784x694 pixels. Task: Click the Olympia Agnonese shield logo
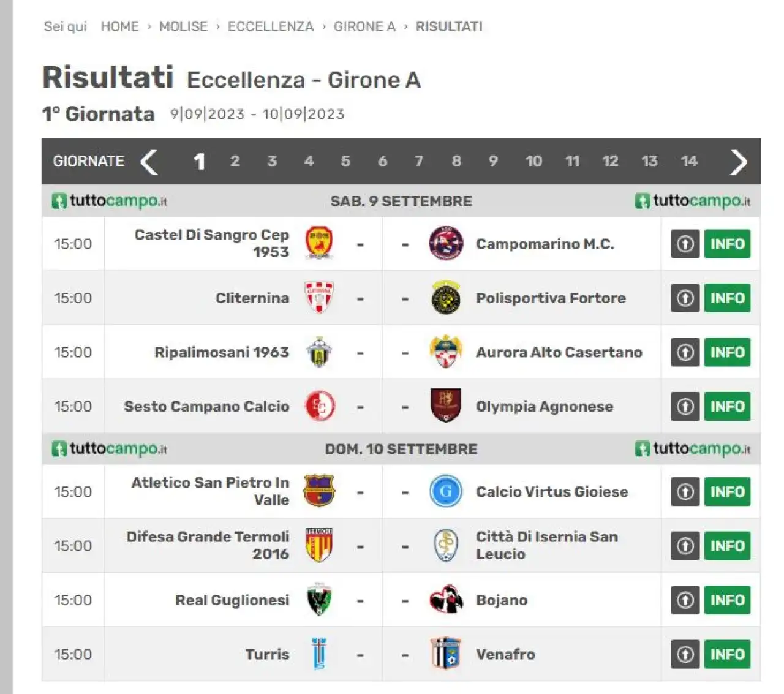pos(446,406)
